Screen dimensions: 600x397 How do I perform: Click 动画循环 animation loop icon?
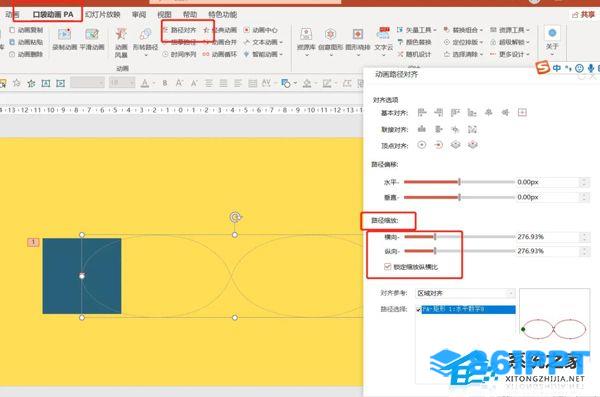click(220, 54)
